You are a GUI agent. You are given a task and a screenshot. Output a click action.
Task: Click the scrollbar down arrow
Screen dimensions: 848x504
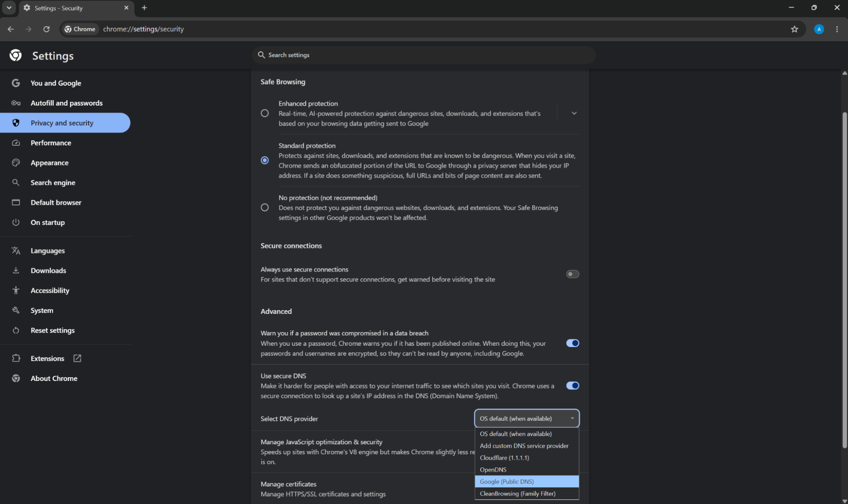844,501
